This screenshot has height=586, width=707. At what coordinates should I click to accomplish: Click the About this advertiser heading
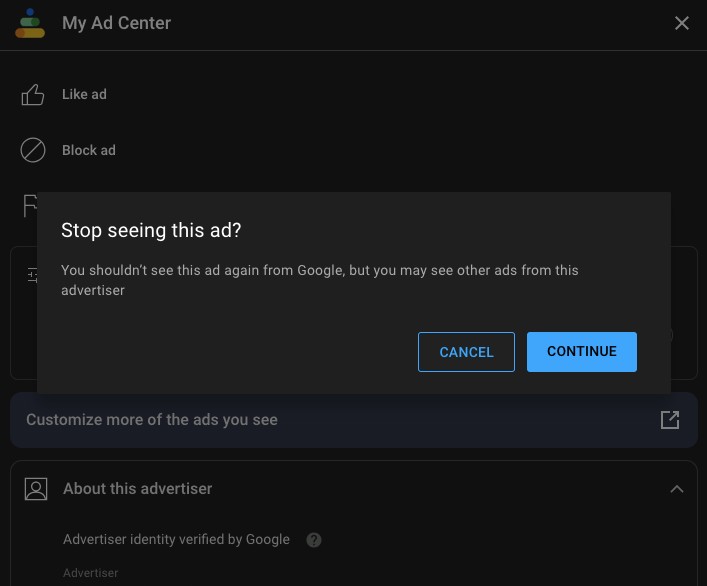click(x=138, y=489)
